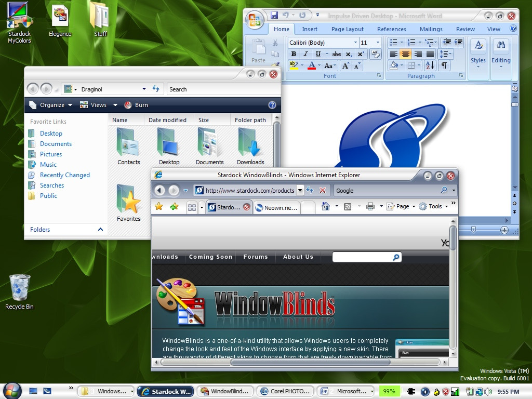Click Clear Formatting icon in Word
Image resolution: width=532 pixels, height=399 pixels.
pos(375,54)
